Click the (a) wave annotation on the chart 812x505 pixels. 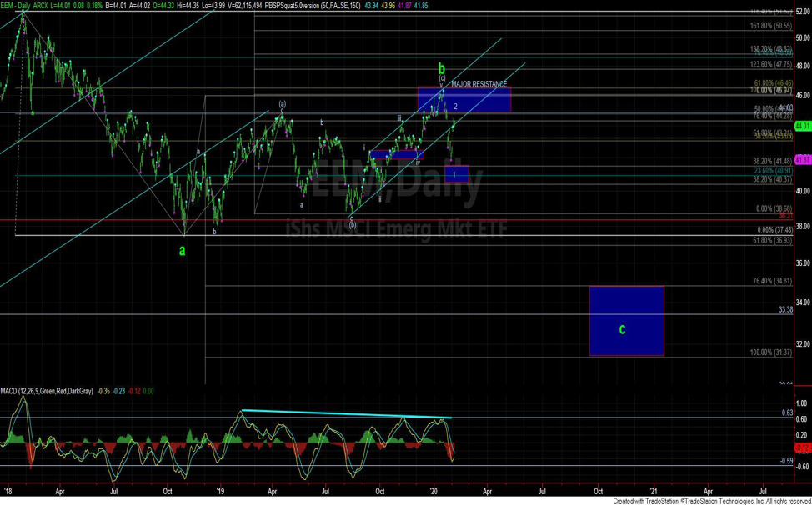[x=282, y=104]
